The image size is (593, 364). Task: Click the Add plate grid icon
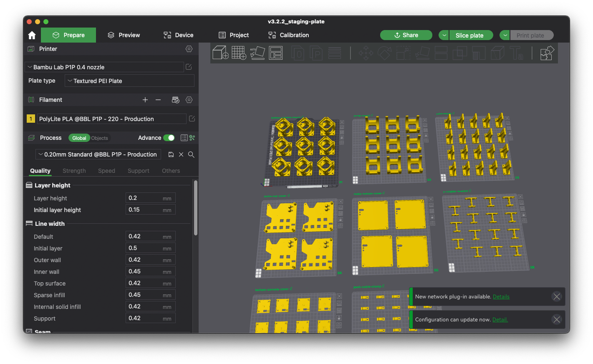(239, 53)
